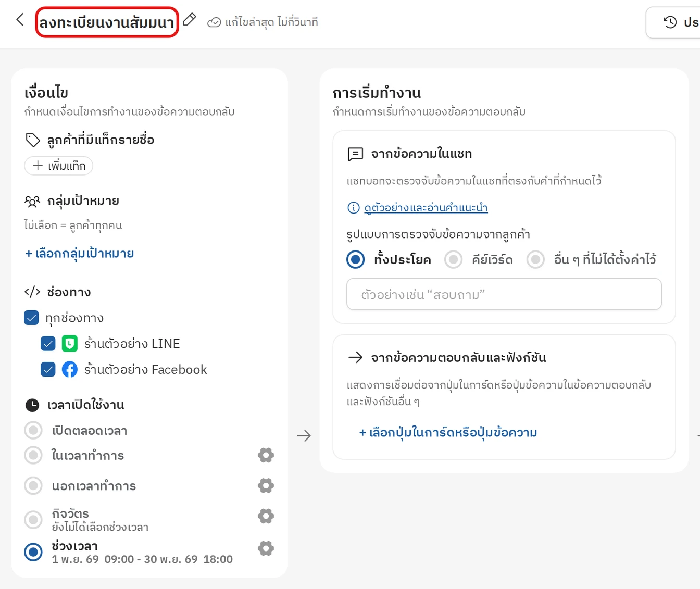
Task: Open the ดูตัวอย่างและอ่านคำแนะนำ link
Action: point(426,208)
